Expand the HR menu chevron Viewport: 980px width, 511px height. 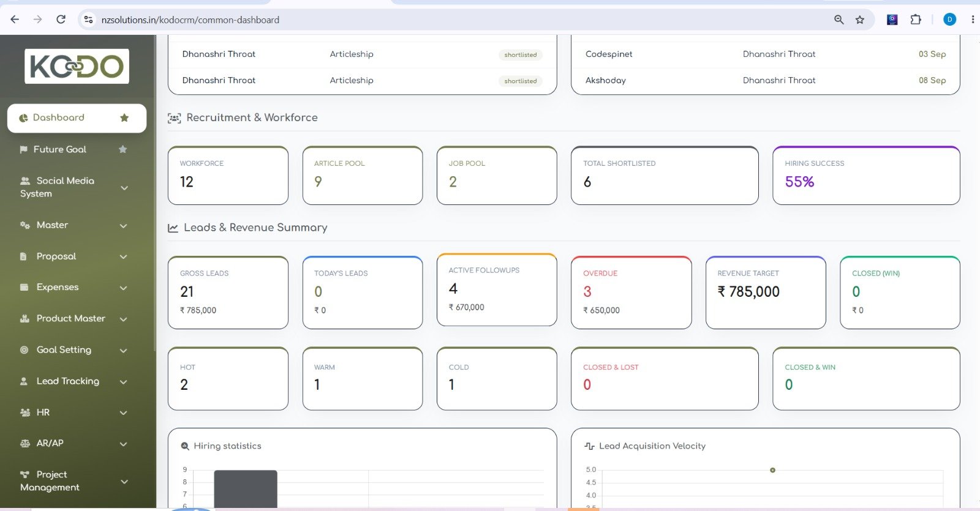coord(124,413)
